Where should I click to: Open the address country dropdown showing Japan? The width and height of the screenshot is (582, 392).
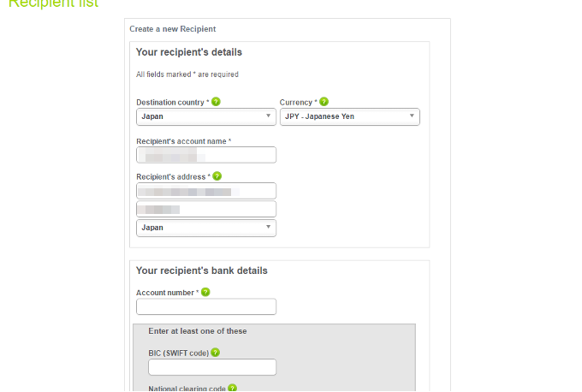point(205,228)
